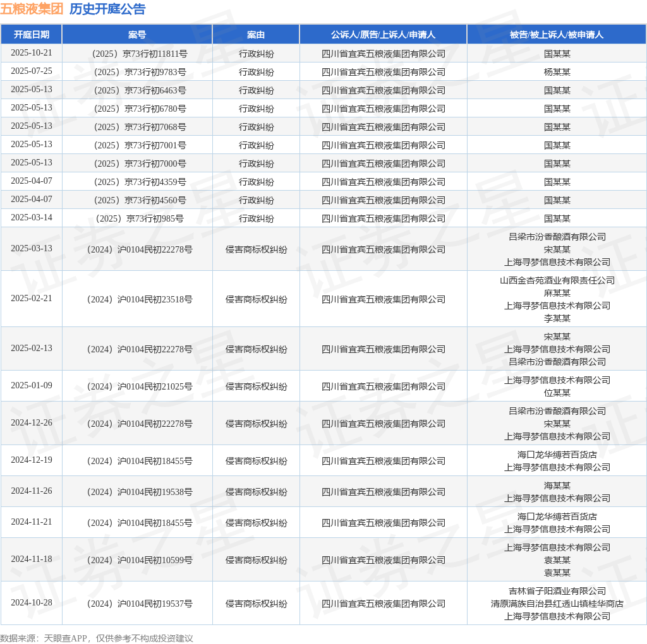647x644 pixels.
Task: Click case number (2025)京73行初7001号
Action: pyautogui.click(x=140, y=145)
